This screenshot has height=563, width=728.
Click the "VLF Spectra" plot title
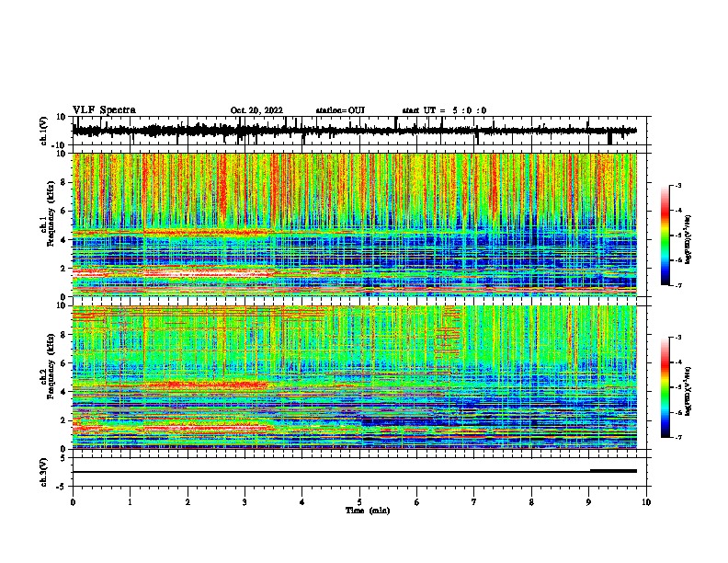point(104,110)
